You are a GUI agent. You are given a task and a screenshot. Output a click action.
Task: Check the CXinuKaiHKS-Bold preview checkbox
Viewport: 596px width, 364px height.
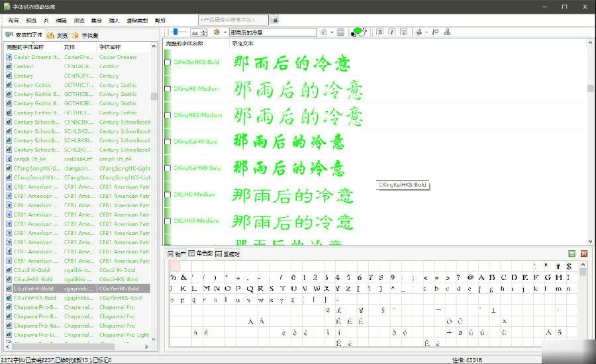(168, 168)
